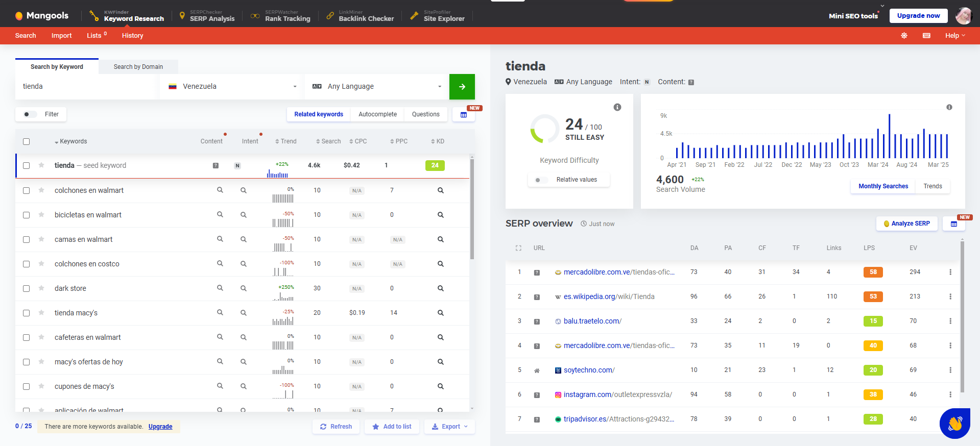
Task: Click Upgrade now button
Action: tap(918, 16)
